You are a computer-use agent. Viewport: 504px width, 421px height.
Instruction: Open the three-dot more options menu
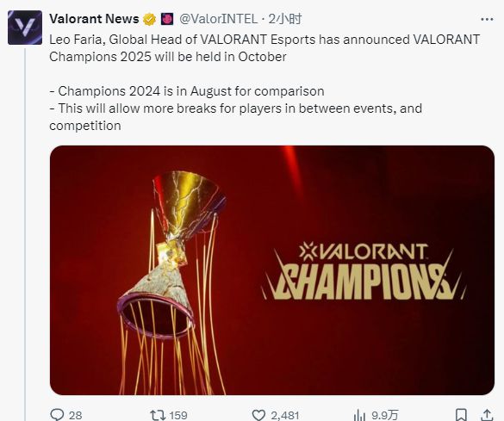tap(487, 20)
